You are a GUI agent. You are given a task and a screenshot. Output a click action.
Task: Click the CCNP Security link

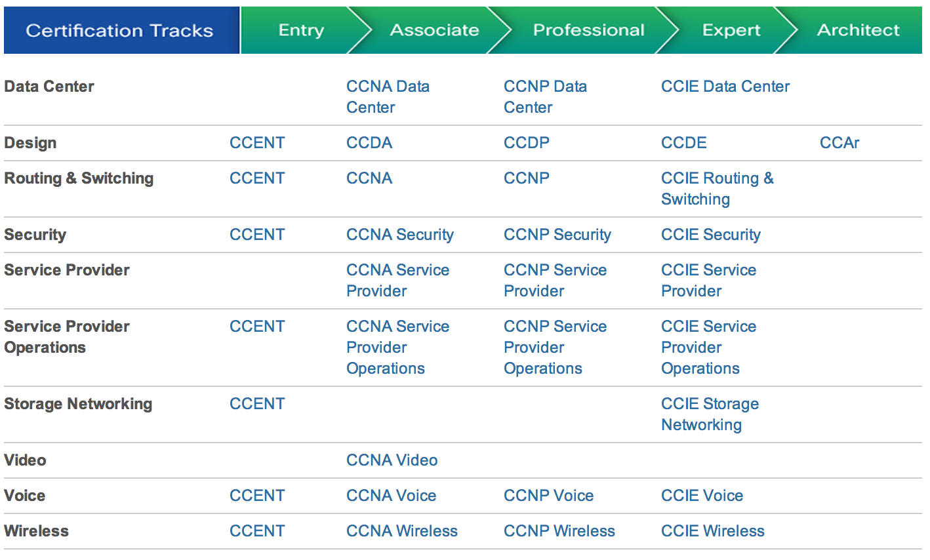coord(557,235)
